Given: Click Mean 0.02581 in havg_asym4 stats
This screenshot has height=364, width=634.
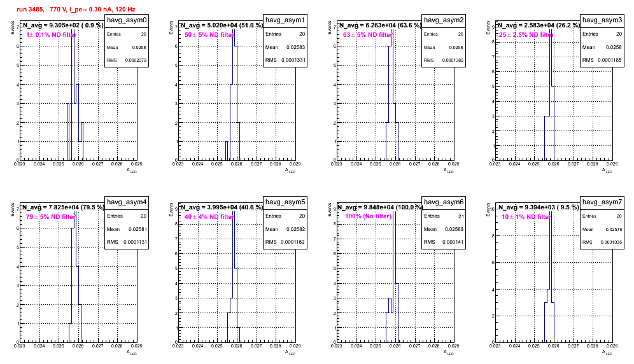Looking at the screenshot, I should click(127, 229).
